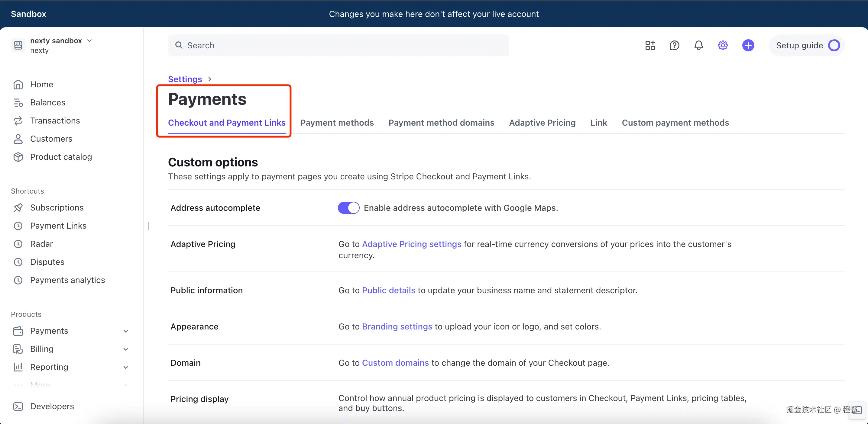Click the purple plus create button
Screen dimensions: 868x424
[x=748, y=45]
